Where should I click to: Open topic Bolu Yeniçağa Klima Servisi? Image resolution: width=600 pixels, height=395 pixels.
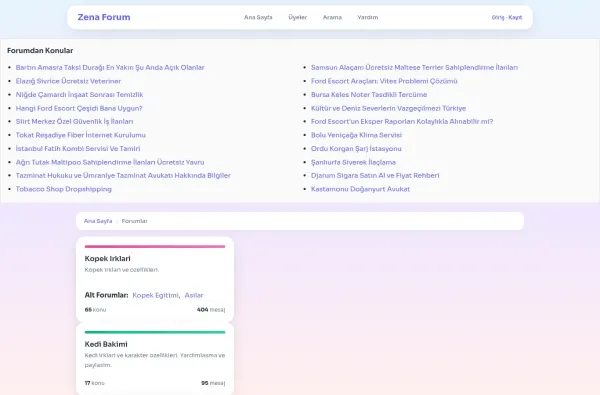[356, 135]
